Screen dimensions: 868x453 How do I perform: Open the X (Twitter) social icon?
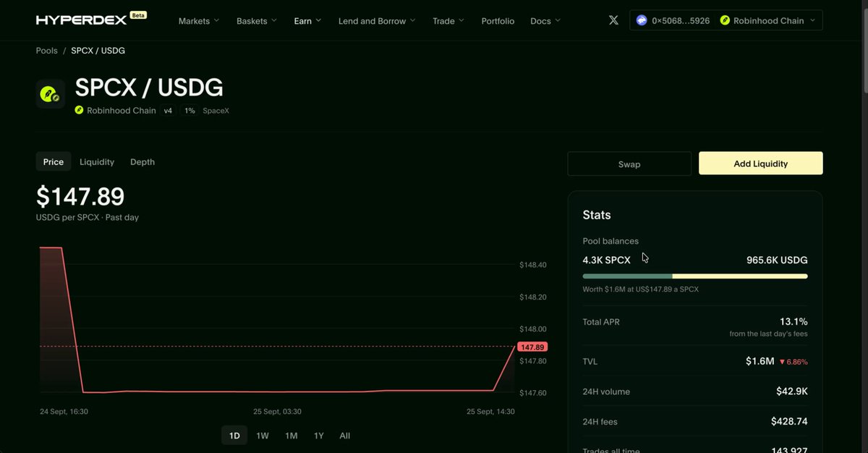[x=613, y=20]
